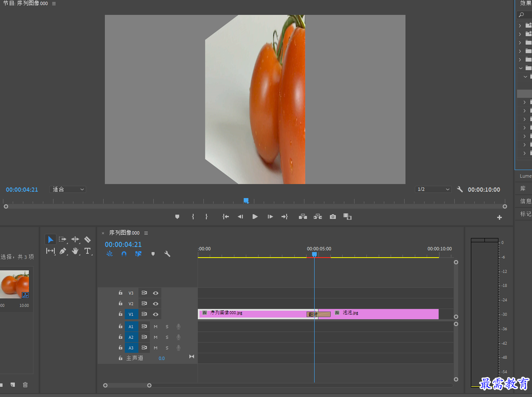Toggle insert sequences as nests icon
The width and height of the screenshot is (532, 397).
coord(110,254)
